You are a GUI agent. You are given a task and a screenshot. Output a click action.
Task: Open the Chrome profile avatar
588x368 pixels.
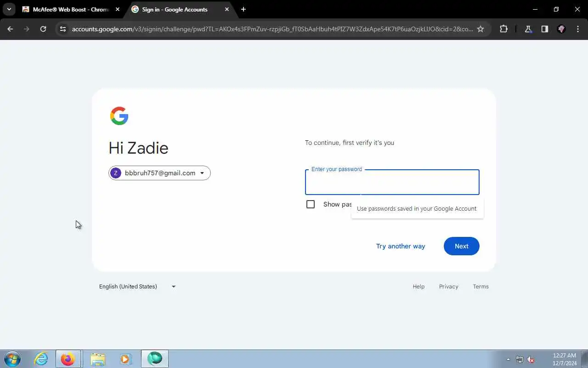click(561, 29)
